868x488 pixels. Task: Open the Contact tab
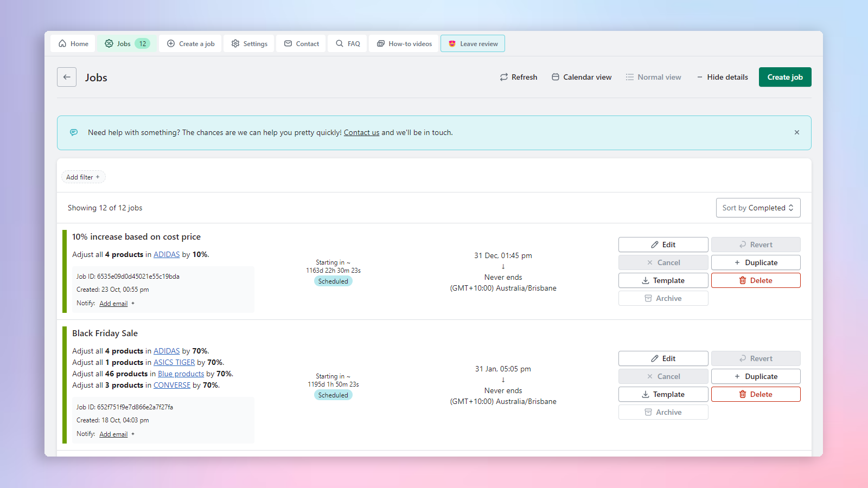[x=302, y=44]
